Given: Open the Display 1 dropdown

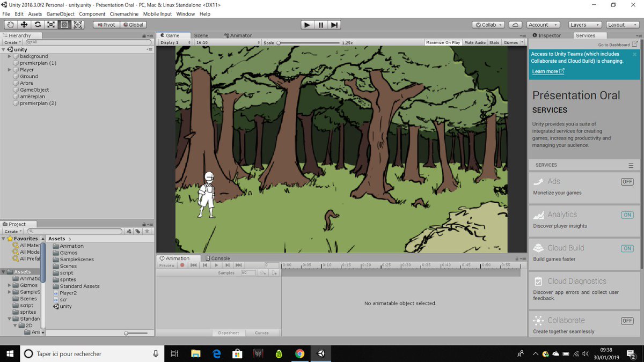Looking at the screenshot, I should click(176, 42).
